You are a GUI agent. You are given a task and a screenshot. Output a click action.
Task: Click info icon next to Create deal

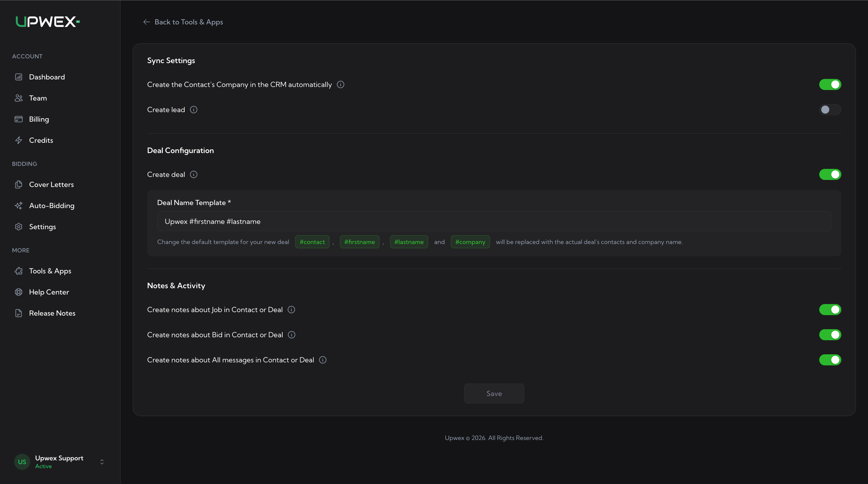click(194, 174)
